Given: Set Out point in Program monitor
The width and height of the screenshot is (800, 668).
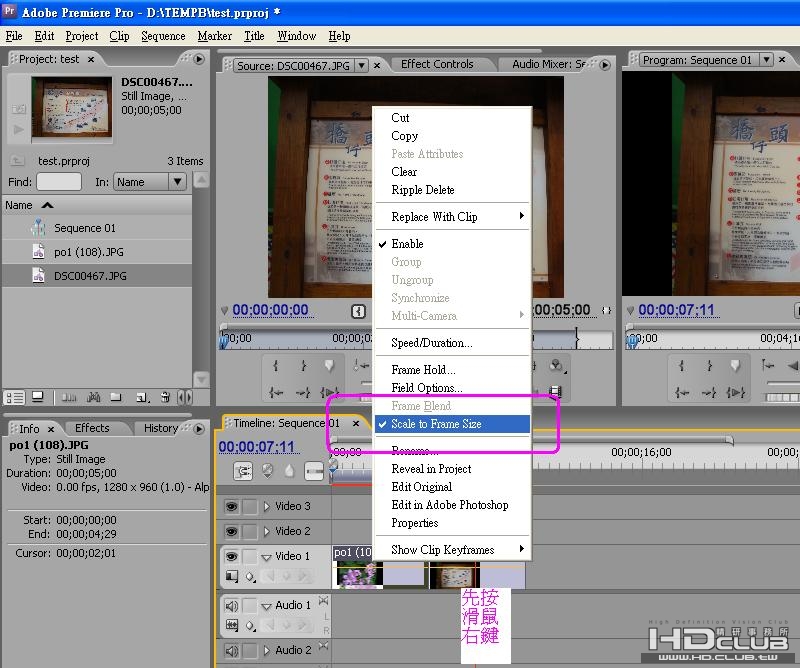Looking at the screenshot, I should [709, 365].
